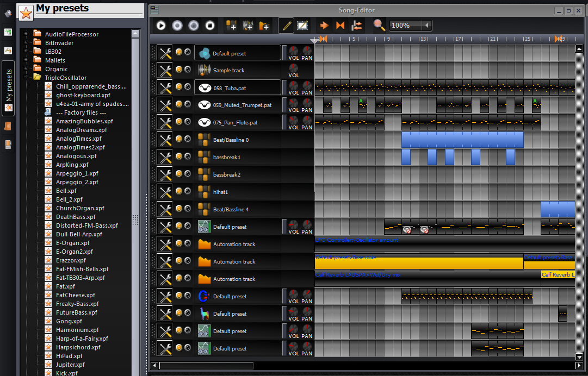
Task: Switch to edit selection mode
Action: pyautogui.click(x=302, y=25)
